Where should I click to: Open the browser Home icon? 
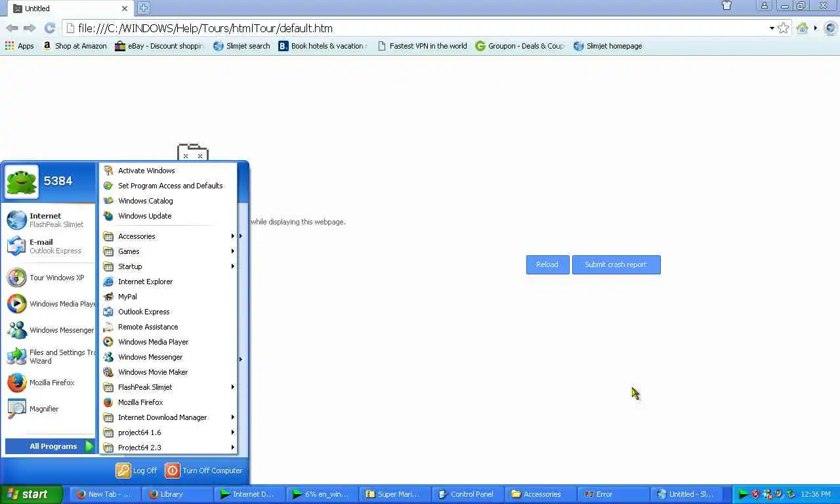[802, 28]
